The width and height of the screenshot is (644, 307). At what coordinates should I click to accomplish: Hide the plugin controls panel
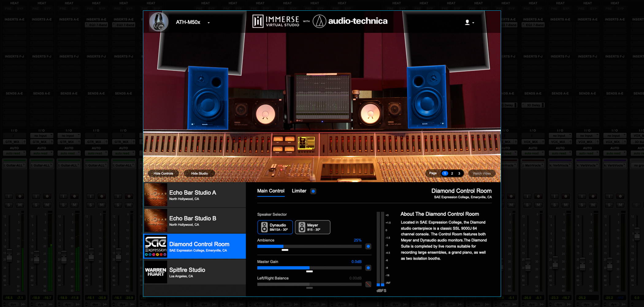[x=163, y=173]
